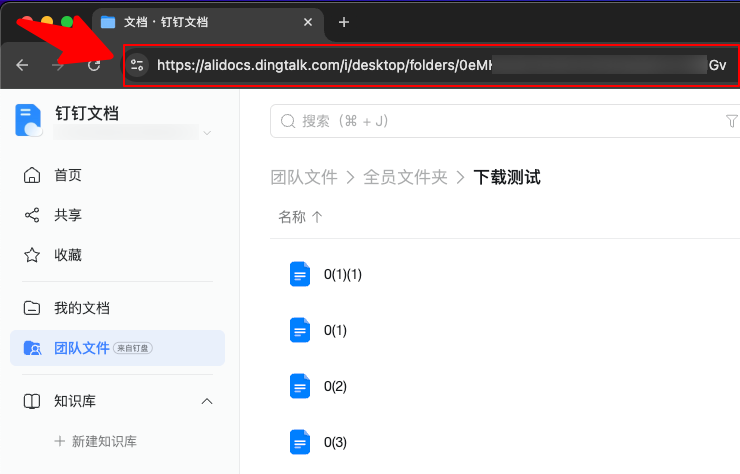Navigate to 全员文件夹 in the breadcrumb
The height and width of the screenshot is (474, 740).
[x=400, y=177]
